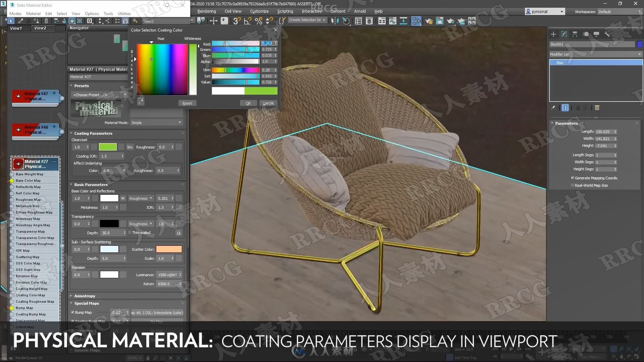The width and height of the screenshot is (644, 362).
Task: Toggle the Parameter Editor icon in Slate toolbar
Action: click(x=125, y=21)
